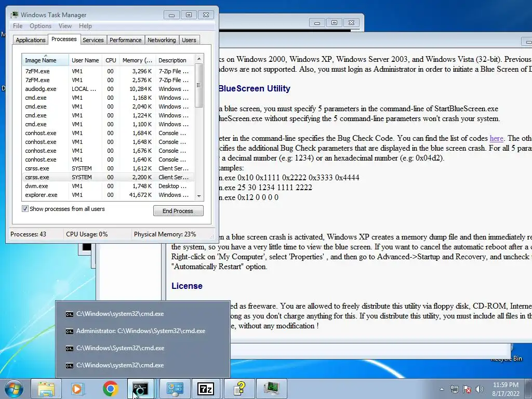Screen dimensions: 532x399
Task: Switch to the Networking tab
Action: tap(162, 40)
